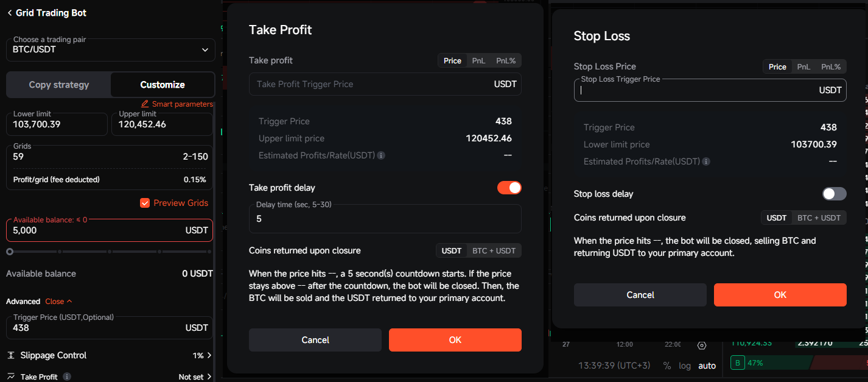Click the Take Profit chart icon
This screenshot has height=382, width=868.
pos(11,377)
